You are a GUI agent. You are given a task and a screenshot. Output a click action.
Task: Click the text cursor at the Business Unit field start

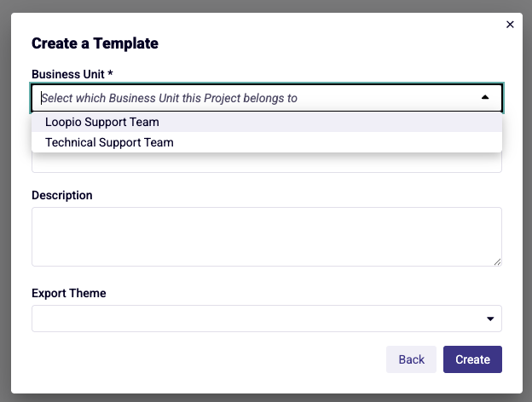[x=42, y=98]
